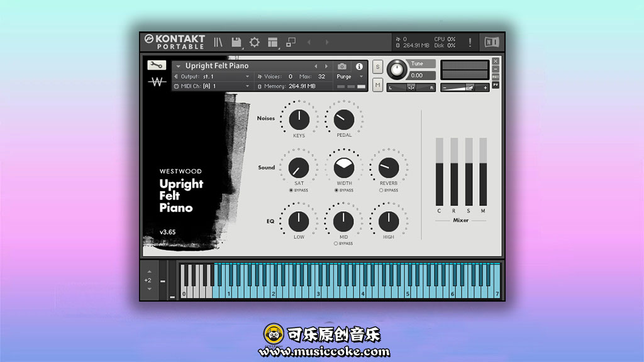Viewport: 644px width, 362px height.
Task: Click the Memory 264.91 MB readout
Action: [290, 86]
